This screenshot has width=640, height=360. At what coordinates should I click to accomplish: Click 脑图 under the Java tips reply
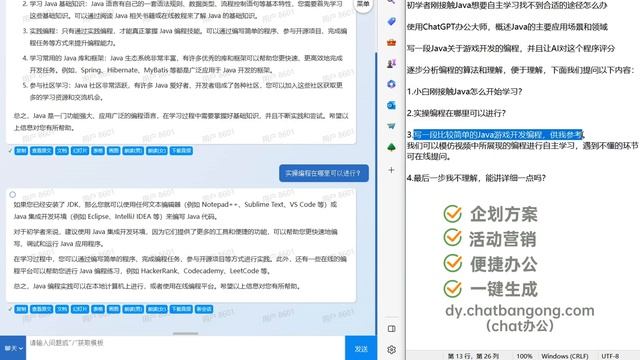click(x=113, y=151)
